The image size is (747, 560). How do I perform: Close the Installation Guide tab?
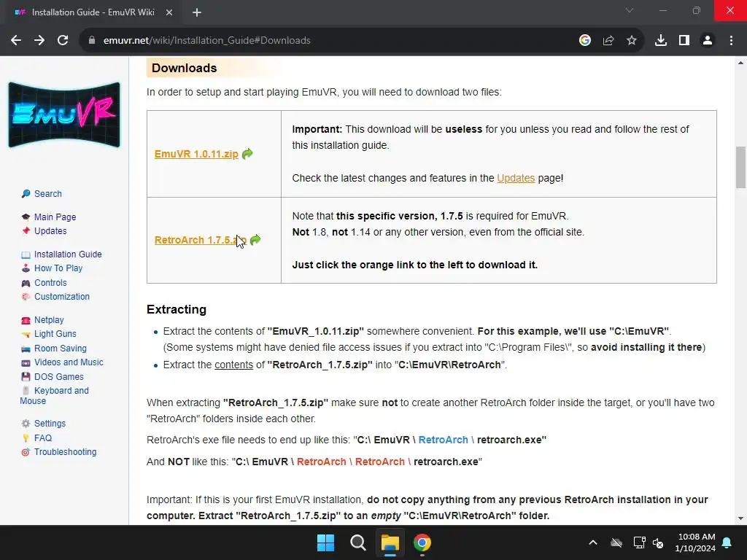169,12
